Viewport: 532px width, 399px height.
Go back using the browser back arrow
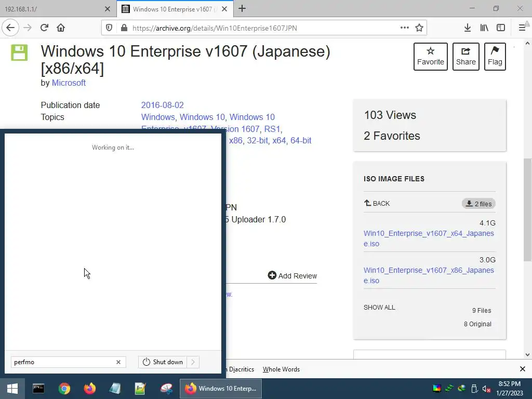pos(10,28)
